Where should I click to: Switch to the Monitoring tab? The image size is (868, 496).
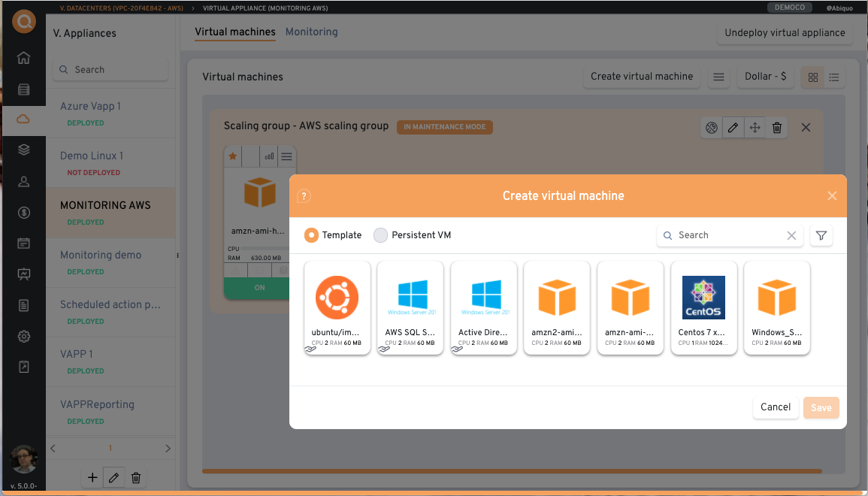pyautogui.click(x=311, y=32)
